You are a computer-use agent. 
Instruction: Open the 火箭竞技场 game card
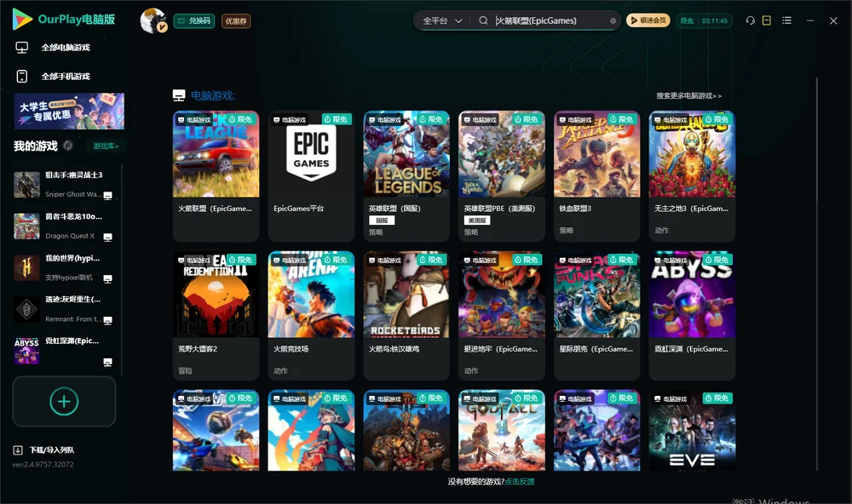311,316
